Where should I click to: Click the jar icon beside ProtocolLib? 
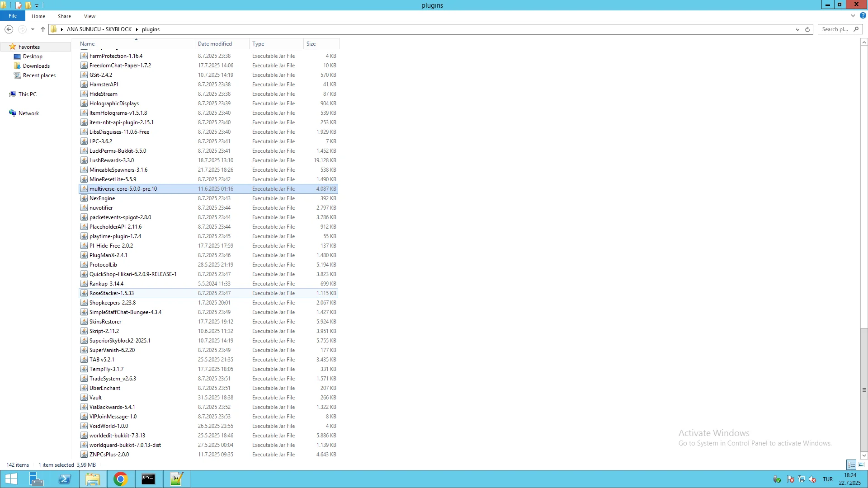84,265
